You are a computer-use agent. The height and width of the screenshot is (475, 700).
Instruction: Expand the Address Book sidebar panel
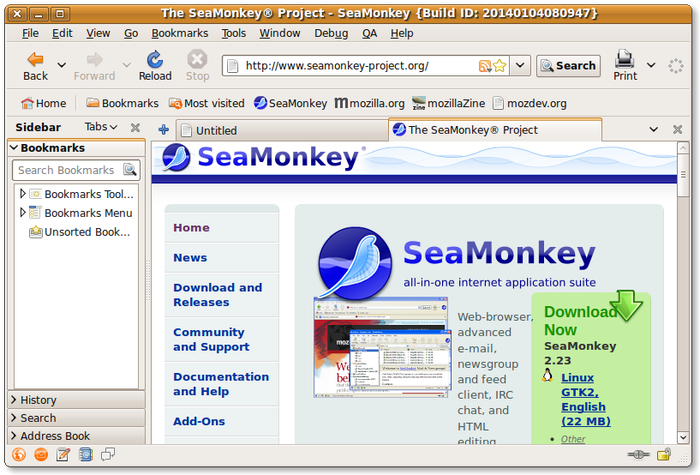[x=76, y=435]
